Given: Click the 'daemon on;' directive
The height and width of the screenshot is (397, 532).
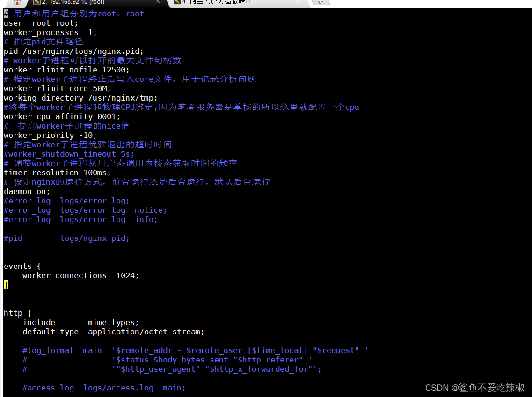Looking at the screenshot, I should (x=27, y=192).
